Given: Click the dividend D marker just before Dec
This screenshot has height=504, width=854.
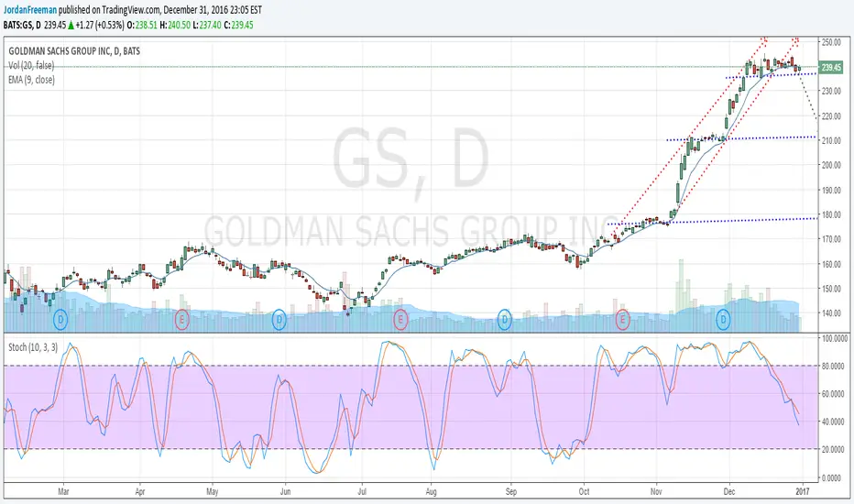Looking at the screenshot, I should tap(723, 319).
